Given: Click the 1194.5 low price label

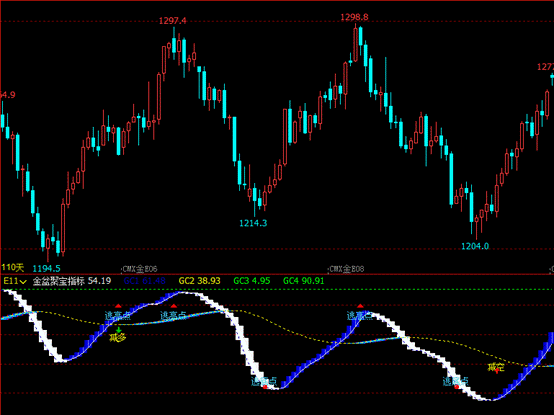Looking at the screenshot, I should pyautogui.click(x=46, y=268).
